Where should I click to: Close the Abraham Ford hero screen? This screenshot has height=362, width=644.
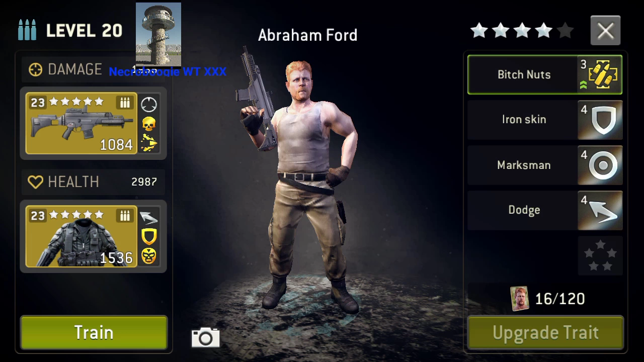coord(605,31)
